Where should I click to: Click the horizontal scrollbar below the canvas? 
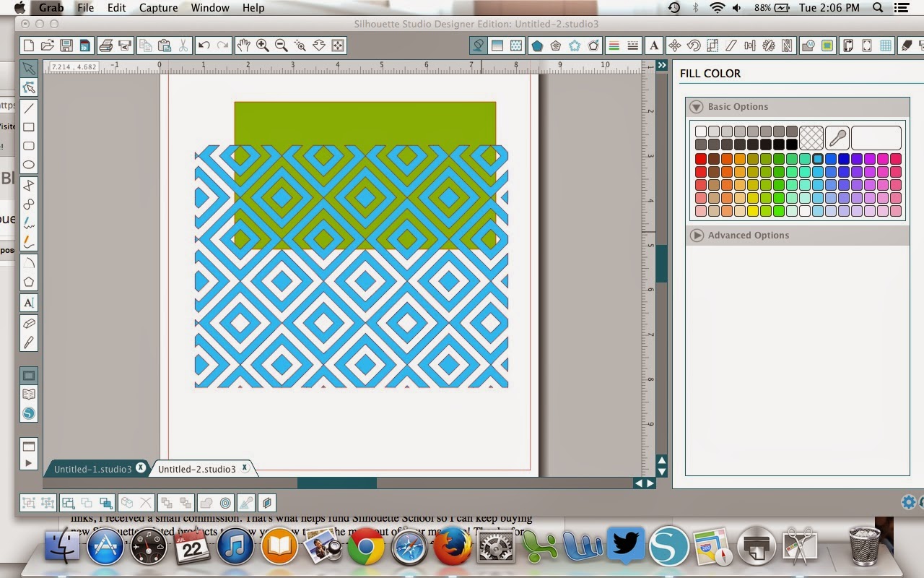click(x=336, y=483)
